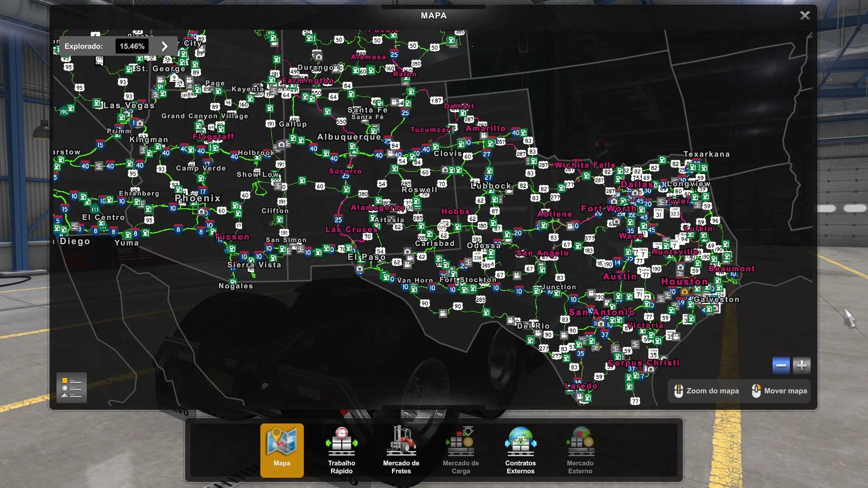The image size is (868, 488).
Task: Open Trabalho Rápido job list
Action: pyautogui.click(x=341, y=450)
